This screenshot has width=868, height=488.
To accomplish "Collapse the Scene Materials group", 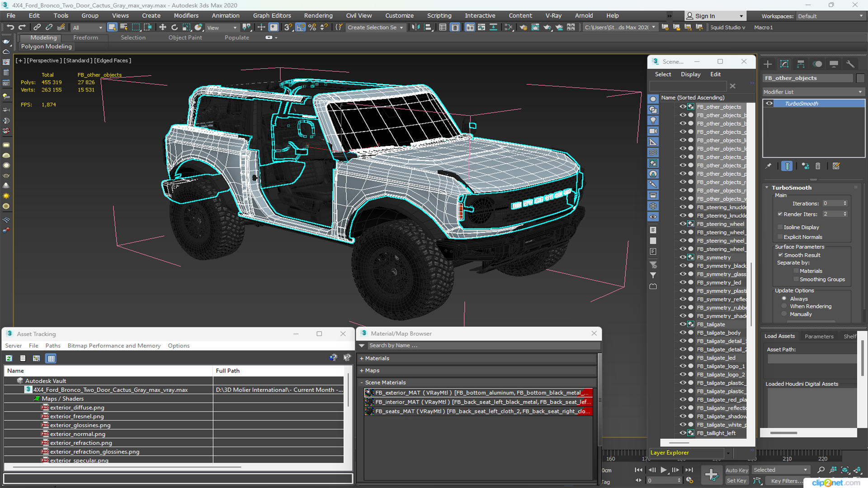I will tap(362, 383).
